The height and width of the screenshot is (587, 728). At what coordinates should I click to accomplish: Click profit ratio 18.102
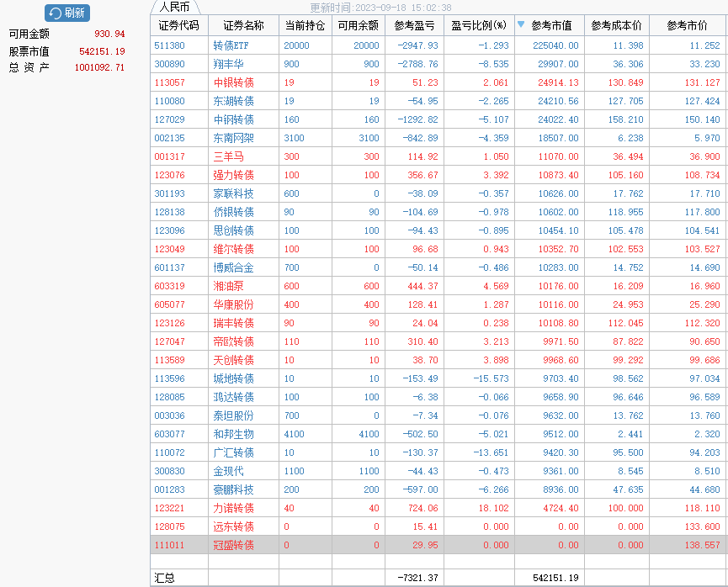click(x=493, y=508)
